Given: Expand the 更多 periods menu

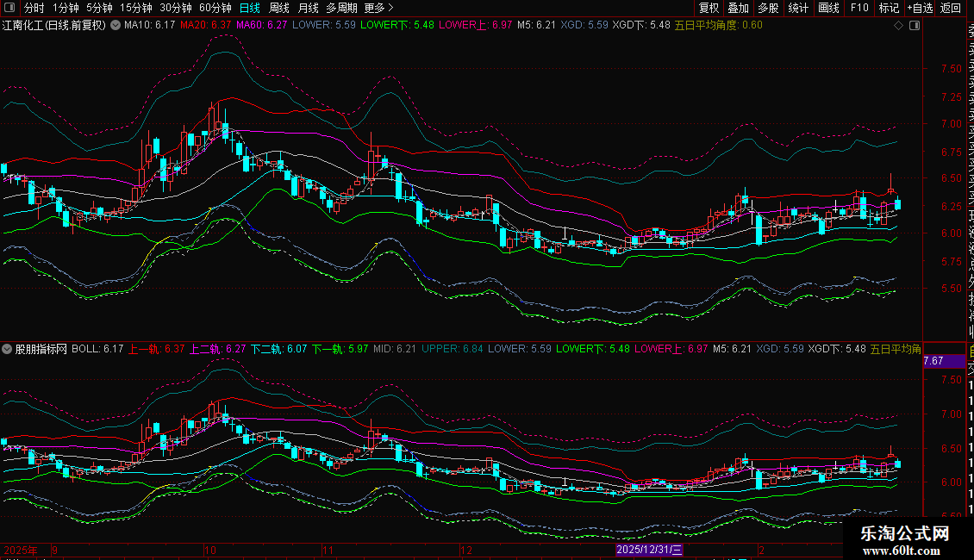Looking at the screenshot, I should 378,8.
